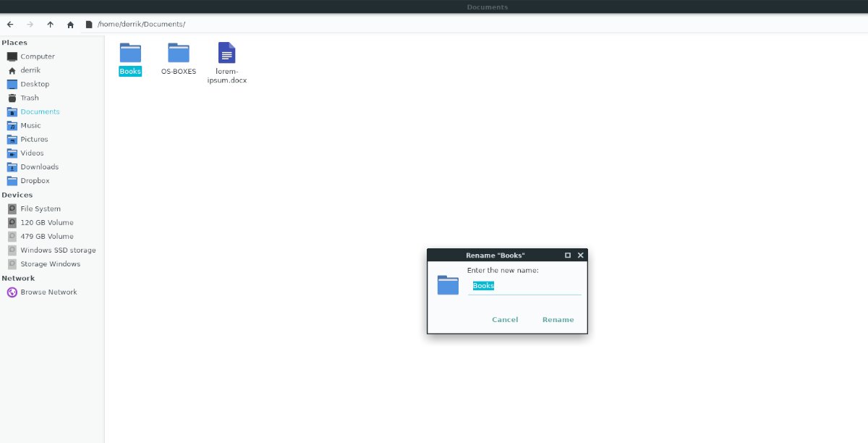Click the "Desktop" label in sidebar

tap(35, 84)
